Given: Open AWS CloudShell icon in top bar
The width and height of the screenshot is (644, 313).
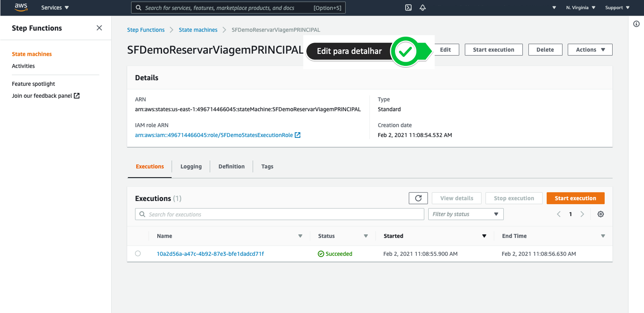Looking at the screenshot, I should pyautogui.click(x=408, y=7).
